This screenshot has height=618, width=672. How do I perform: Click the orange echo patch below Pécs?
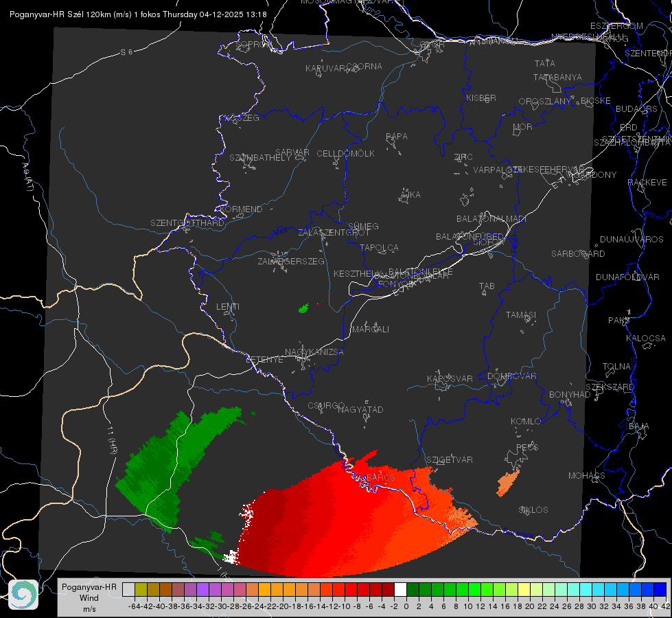(x=508, y=483)
